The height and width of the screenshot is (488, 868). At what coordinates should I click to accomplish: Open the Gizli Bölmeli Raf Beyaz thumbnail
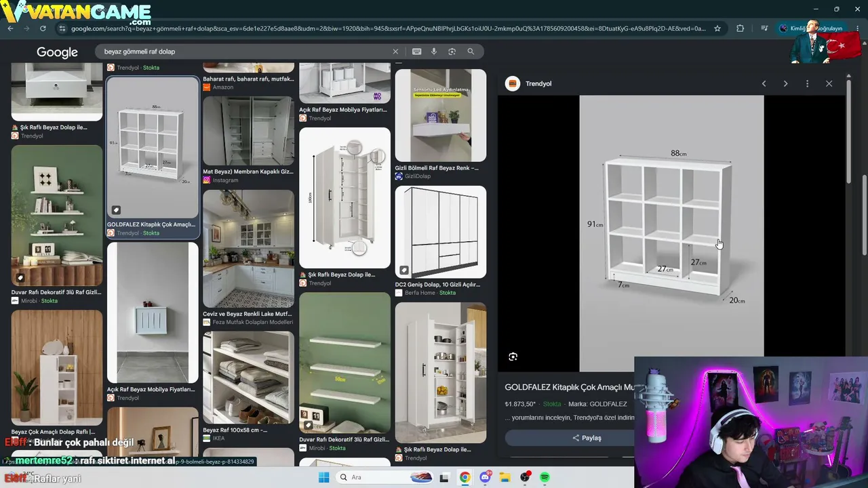point(441,115)
